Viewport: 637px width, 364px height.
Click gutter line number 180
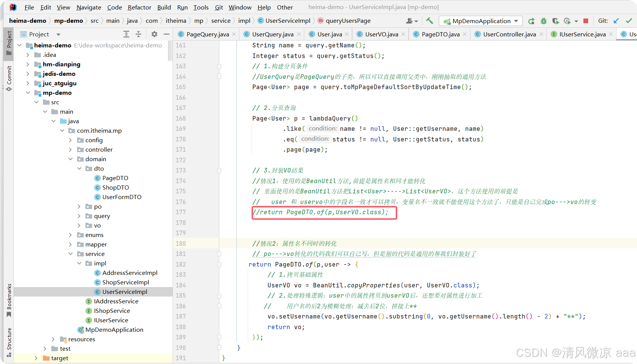tap(181, 243)
